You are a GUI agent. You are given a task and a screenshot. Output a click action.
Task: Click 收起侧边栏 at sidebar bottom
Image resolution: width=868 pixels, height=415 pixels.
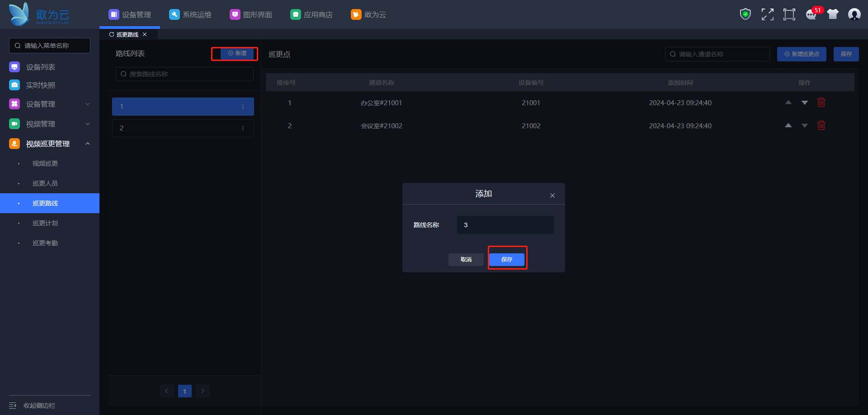pos(39,406)
